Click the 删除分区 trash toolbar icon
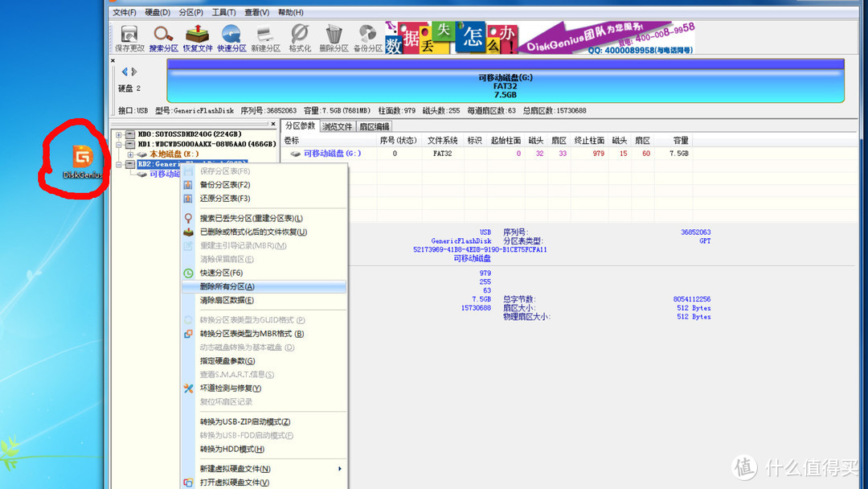The image size is (868, 489). [334, 35]
